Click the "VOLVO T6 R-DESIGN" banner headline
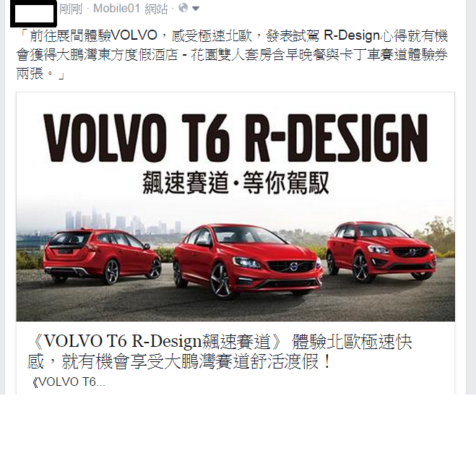The width and height of the screenshot is (476, 469). 236,137
